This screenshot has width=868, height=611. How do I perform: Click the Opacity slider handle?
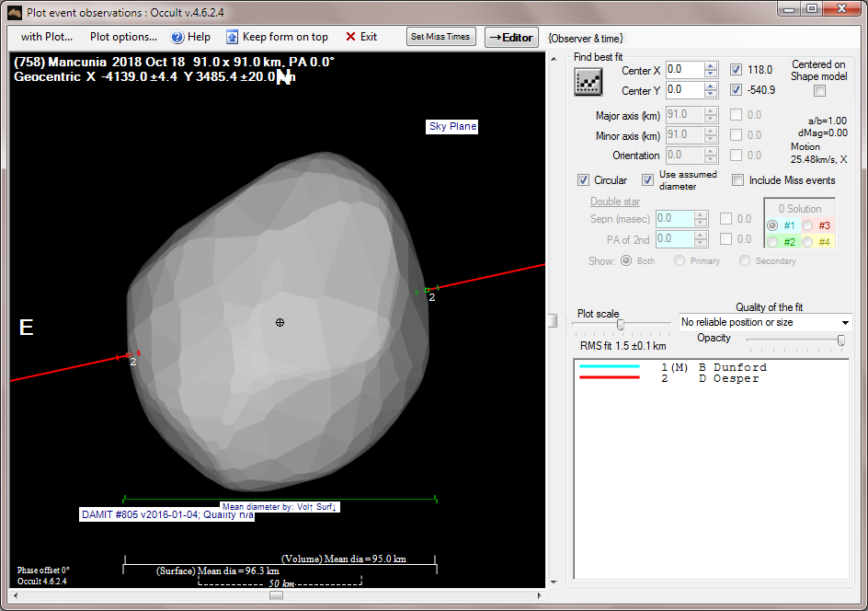[840, 340]
